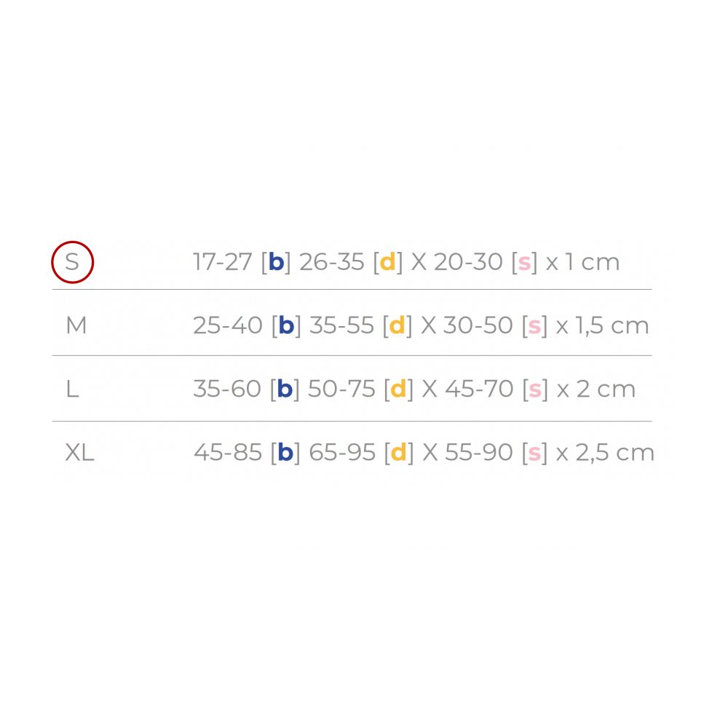Click the pink s marker in M row

(534, 326)
